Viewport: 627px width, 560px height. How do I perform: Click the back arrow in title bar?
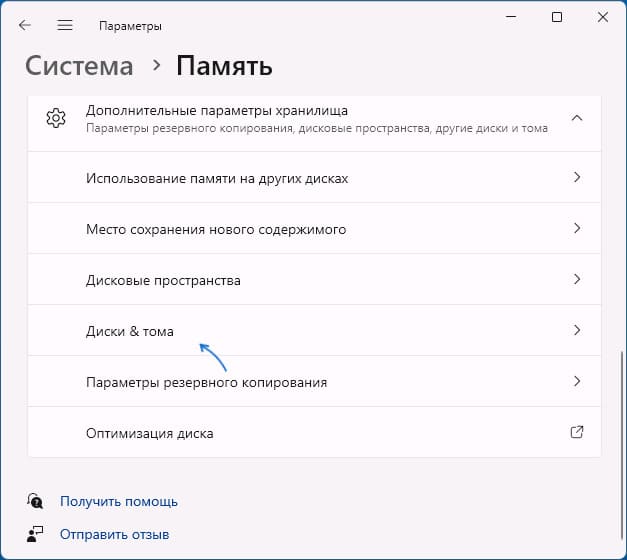tap(25, 25)
